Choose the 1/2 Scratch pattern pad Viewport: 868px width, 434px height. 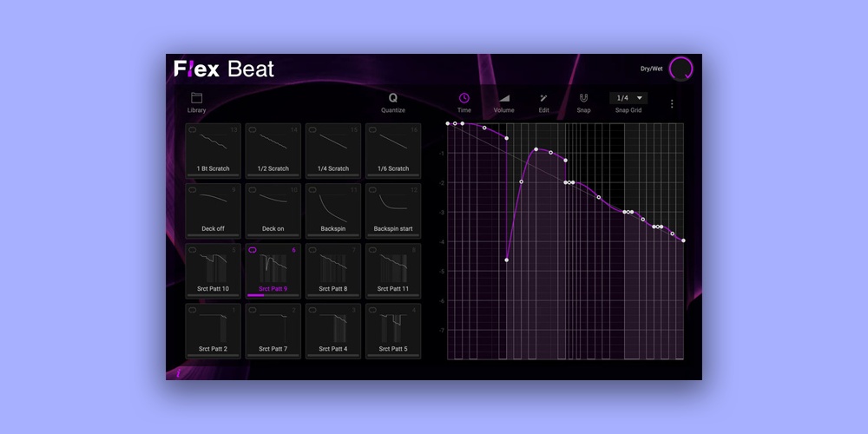click(273, 150)
